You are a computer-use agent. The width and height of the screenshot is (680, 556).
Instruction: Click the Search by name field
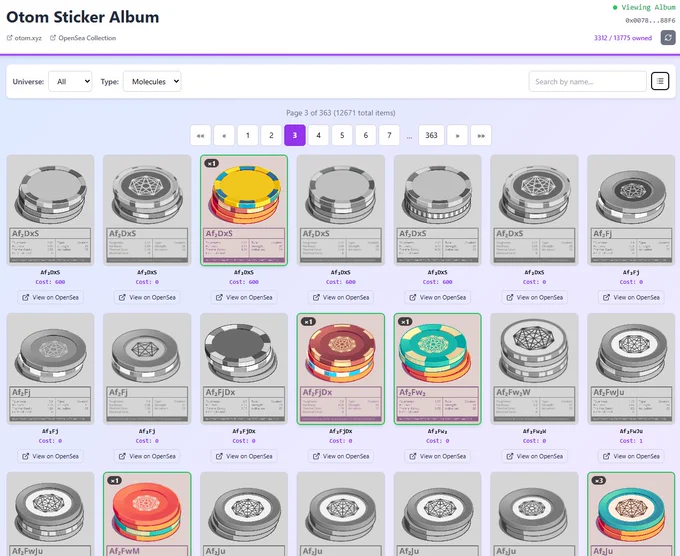[x=588, y=82]
